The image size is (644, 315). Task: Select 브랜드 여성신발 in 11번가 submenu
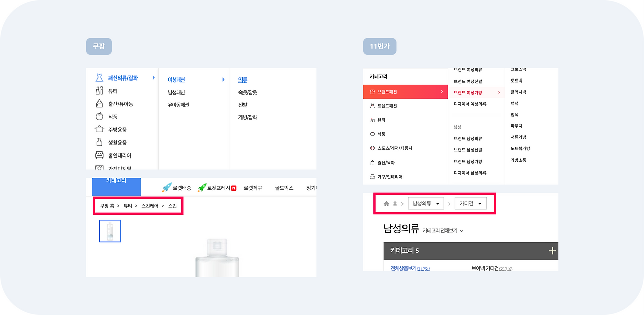click(x=468, y=81)
